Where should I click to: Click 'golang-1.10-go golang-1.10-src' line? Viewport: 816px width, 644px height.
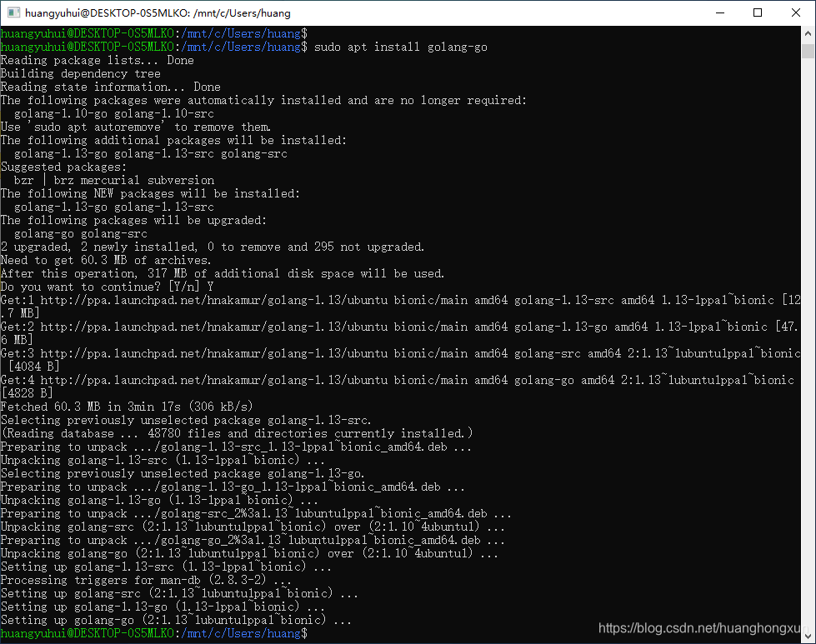point(114,114)
